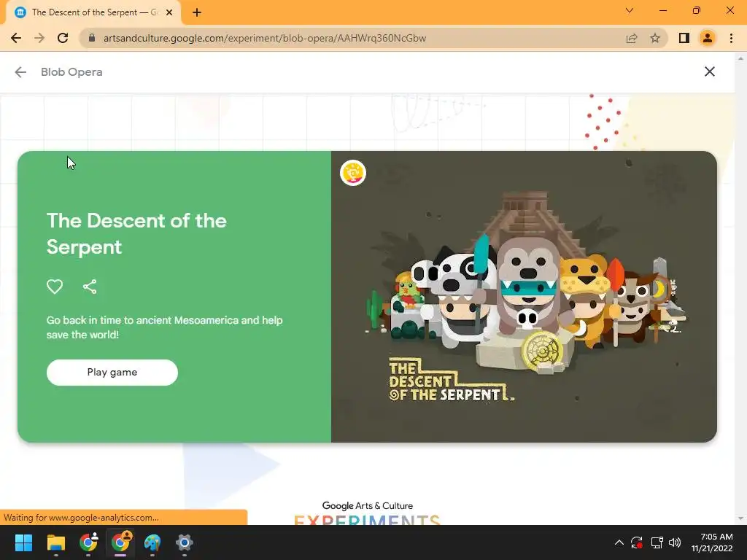The width and height of the screenshot is (747, 560).
Task: Click the address bar URL
Action: tap(264, 38)
